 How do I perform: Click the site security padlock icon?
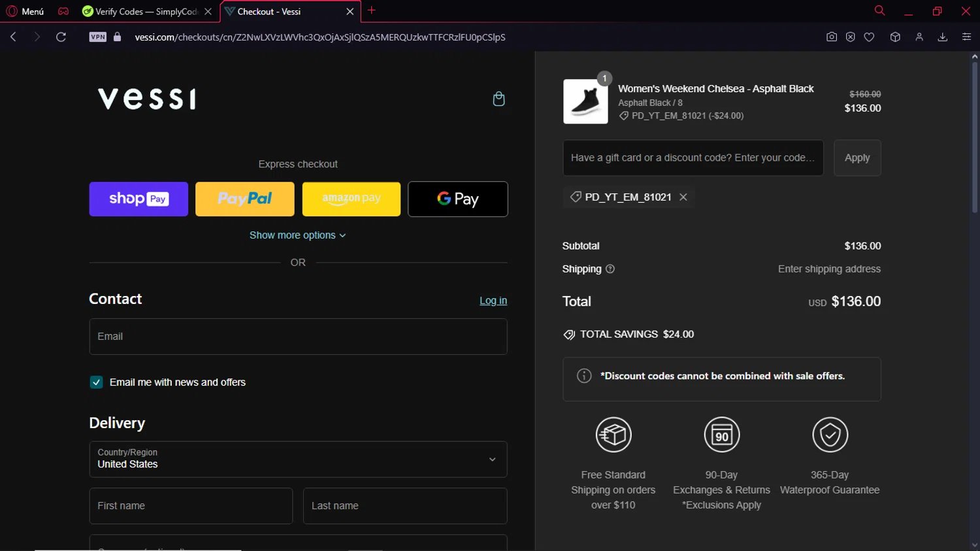click(118, 37)
